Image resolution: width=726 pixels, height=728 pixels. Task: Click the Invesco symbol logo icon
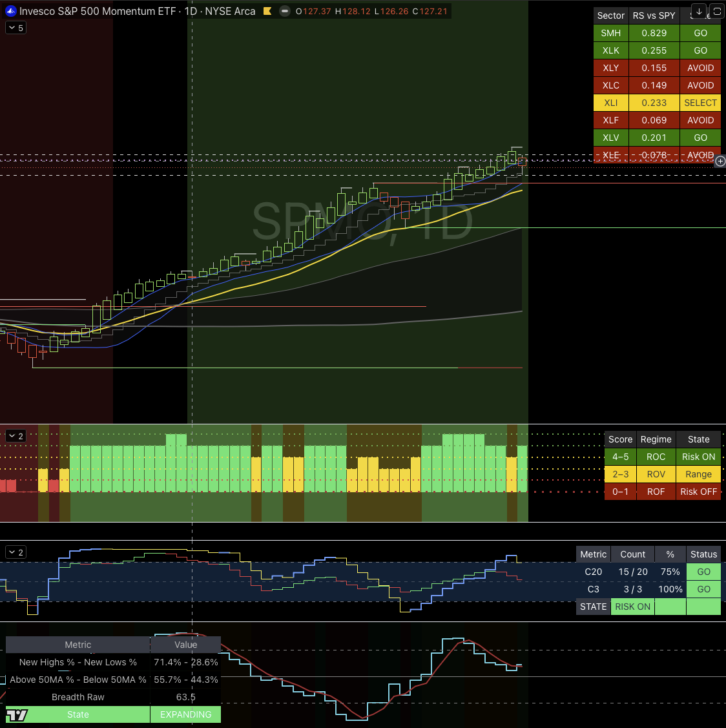click(11, 11)
